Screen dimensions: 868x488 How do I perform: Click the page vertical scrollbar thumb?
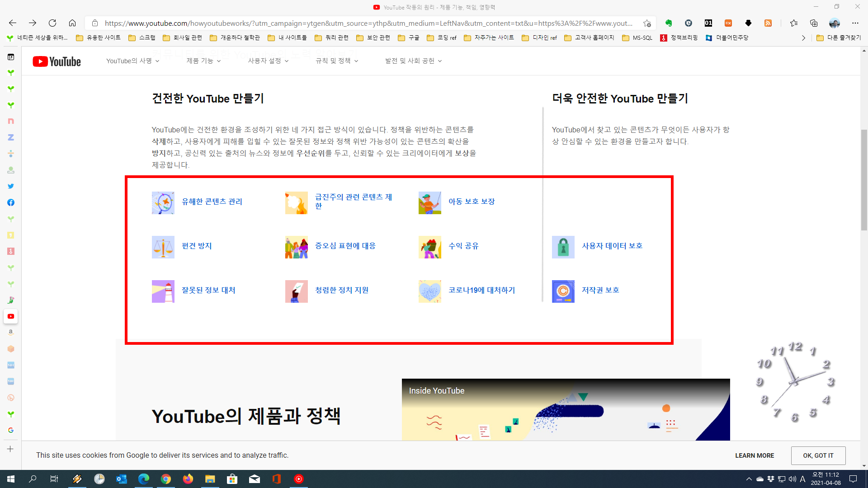864,180
